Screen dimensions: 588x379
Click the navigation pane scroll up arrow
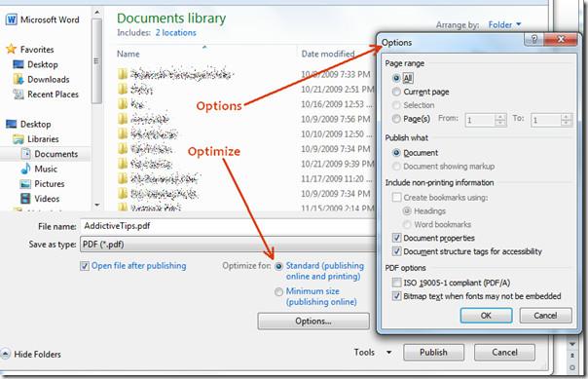[x=97, y=13]
